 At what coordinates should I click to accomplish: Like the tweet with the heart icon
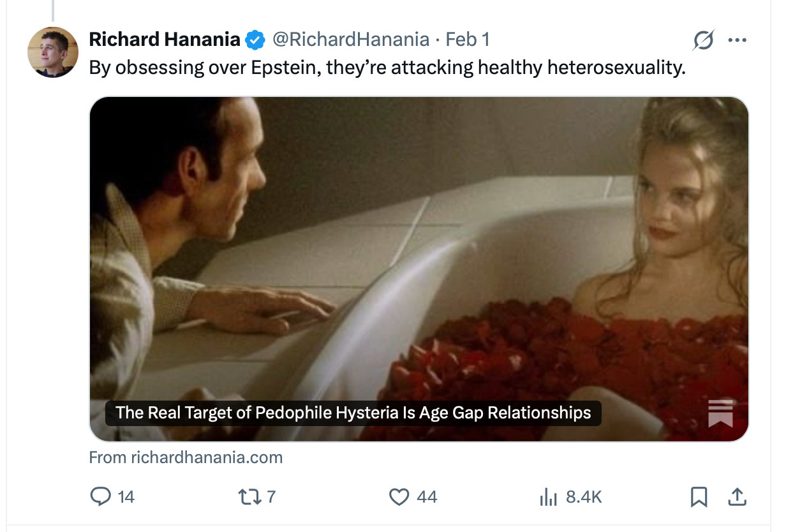399,496
